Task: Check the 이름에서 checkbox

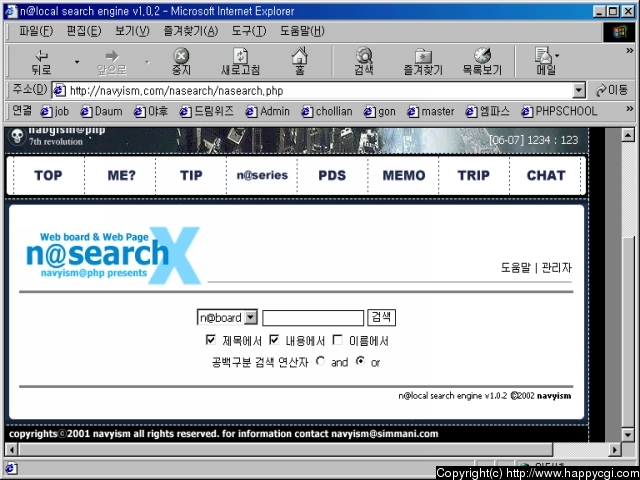Action: [338, 340]
